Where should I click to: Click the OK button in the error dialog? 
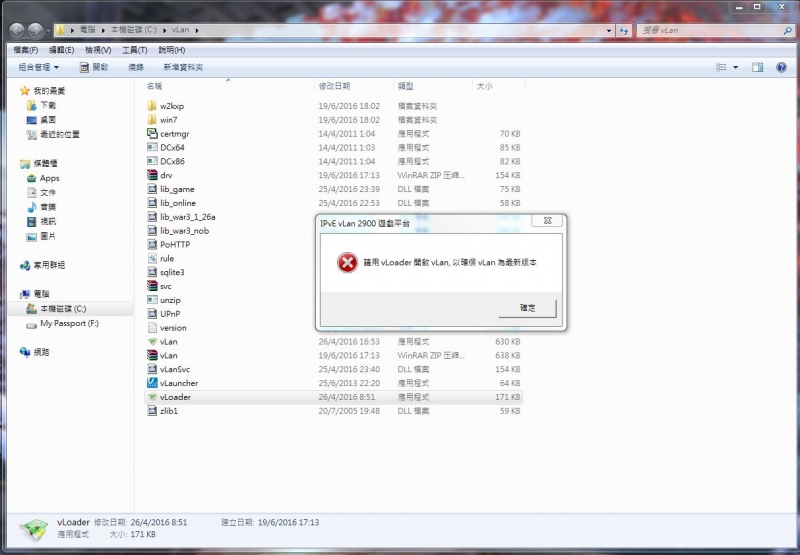(x=527, y=308)
